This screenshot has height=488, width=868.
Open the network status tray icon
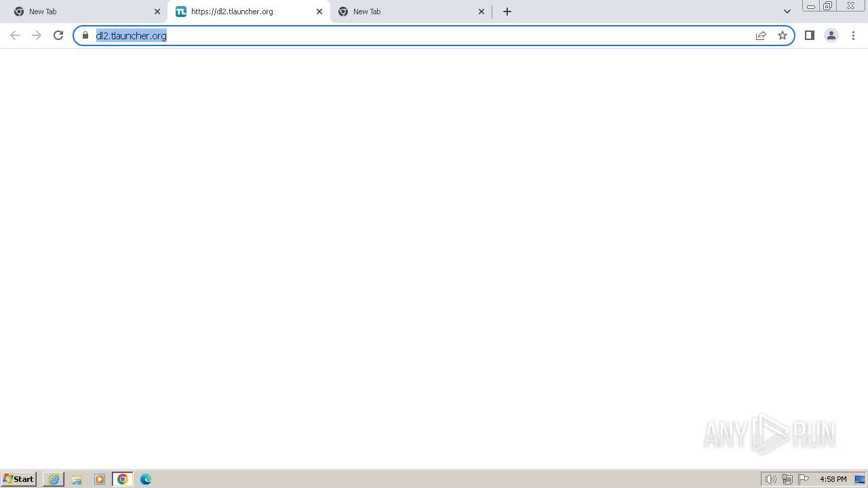click(787, 479)
